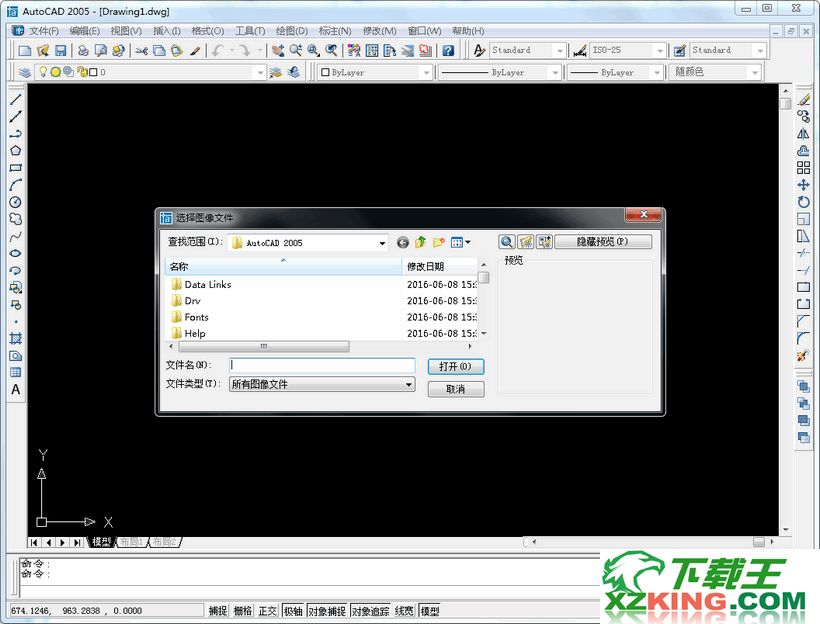Screen dimensions: 820x624
Task: Toggle Snap mode (捕捉) in status bar
Action: (218, 610)
